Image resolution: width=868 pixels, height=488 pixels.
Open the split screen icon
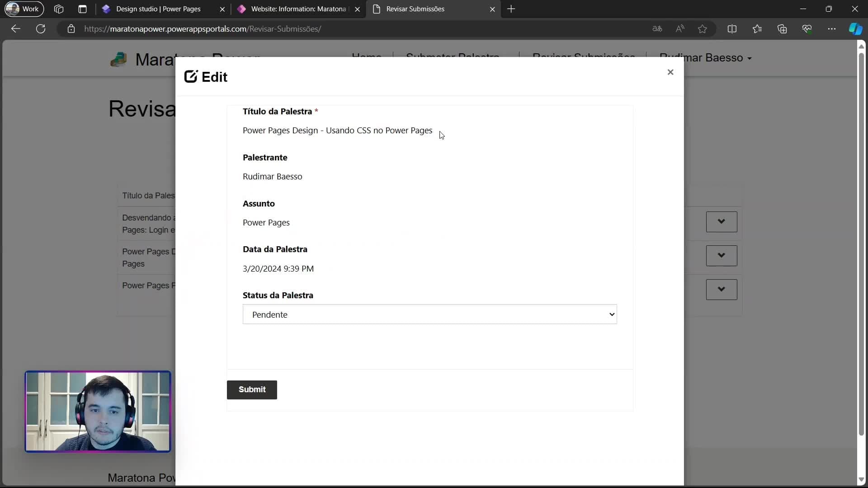(732, 29)
